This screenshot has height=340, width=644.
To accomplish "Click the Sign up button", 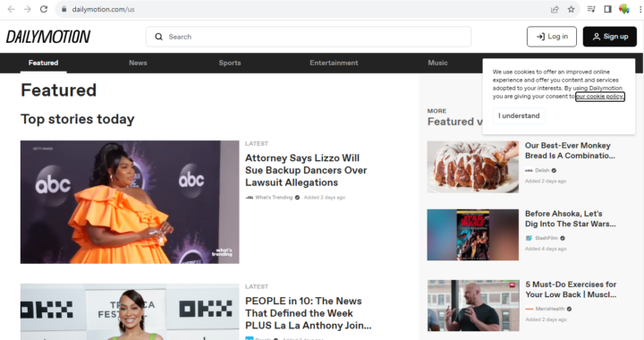I will (610, 37).
